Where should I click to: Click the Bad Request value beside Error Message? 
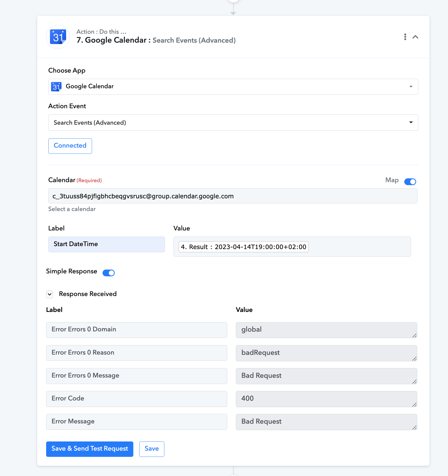pos(326,422)
